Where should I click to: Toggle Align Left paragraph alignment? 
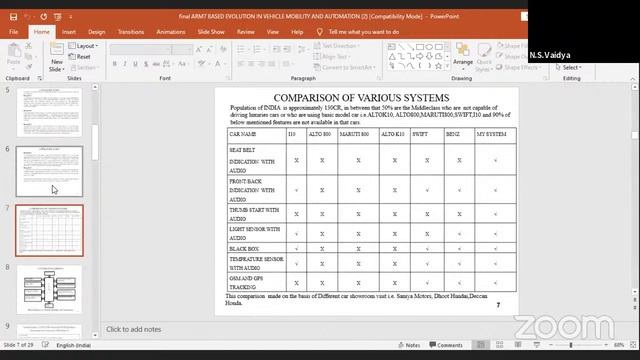(x=241, y=64)
